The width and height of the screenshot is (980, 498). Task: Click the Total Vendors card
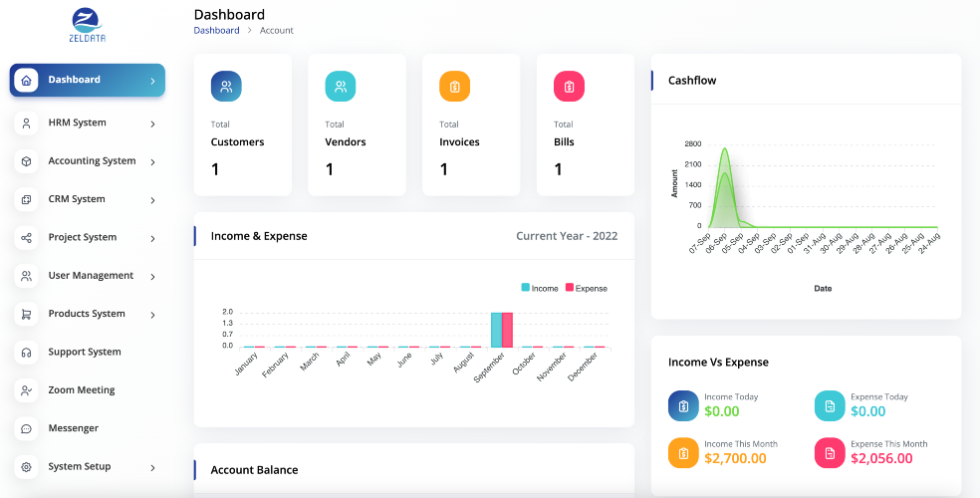click(x=357, y=124)
